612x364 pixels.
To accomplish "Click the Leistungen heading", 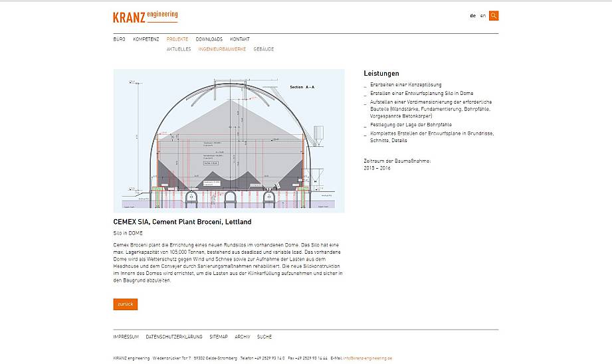I will coord(381,73).
